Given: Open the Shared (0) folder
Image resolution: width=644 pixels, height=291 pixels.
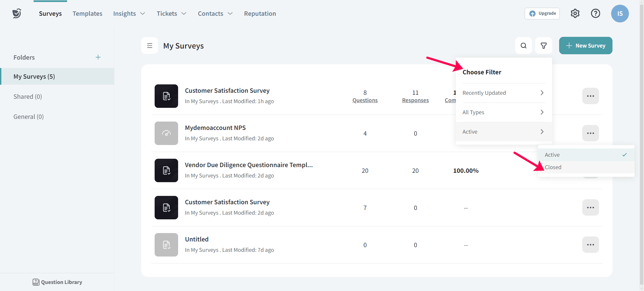Looking at the screenshot, I should 28,97.
